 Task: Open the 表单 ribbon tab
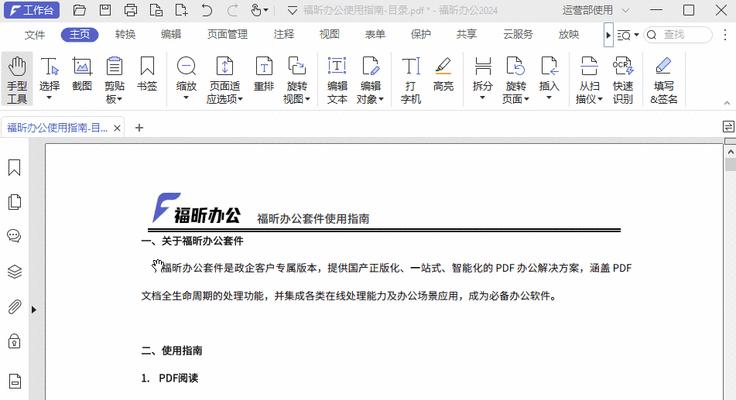click(375, 34)
